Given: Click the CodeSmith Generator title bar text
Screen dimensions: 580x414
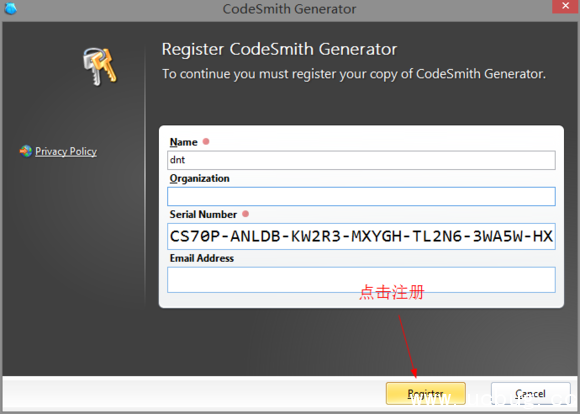Looking at the screenshot, I should (289, 9).
